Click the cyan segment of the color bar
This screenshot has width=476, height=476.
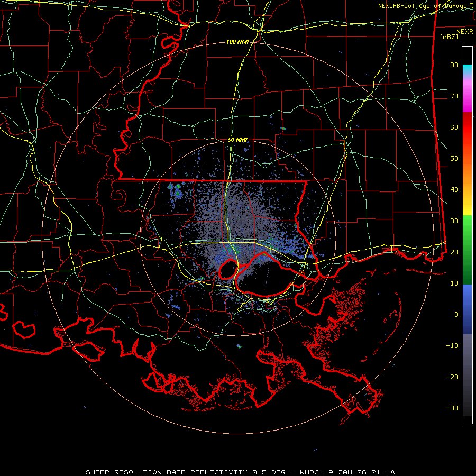pos(467,69)
